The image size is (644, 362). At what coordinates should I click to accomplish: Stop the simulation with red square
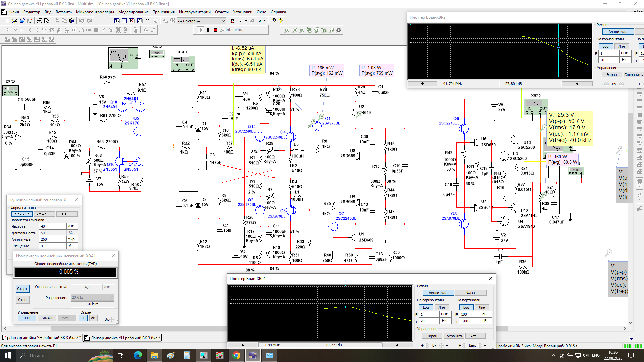point(215,30)
